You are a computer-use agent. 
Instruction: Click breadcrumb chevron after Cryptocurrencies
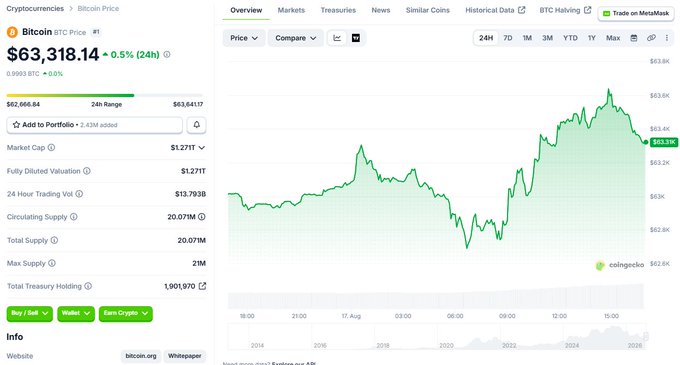pos(71,9)
